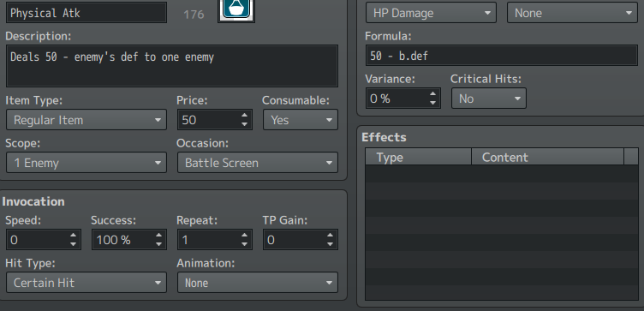
Task: Open the Critical Hits dropdown
Action: (489, 99)
